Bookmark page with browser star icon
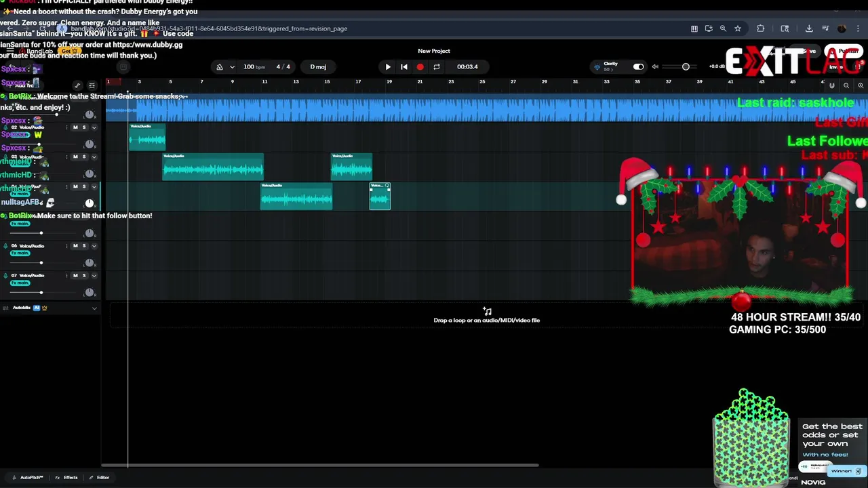Screen dimensions: 868x488 pos(738,28)
